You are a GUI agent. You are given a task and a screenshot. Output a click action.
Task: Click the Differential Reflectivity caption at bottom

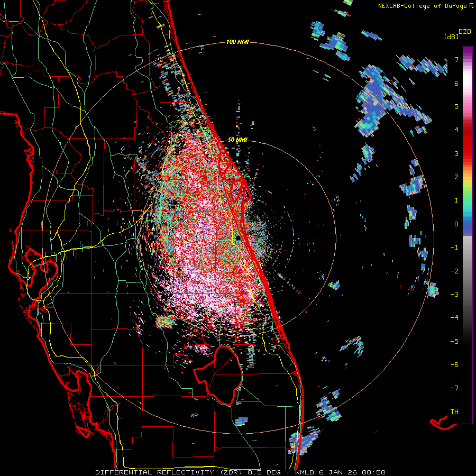pyautogui.click(x=241, y=472)
